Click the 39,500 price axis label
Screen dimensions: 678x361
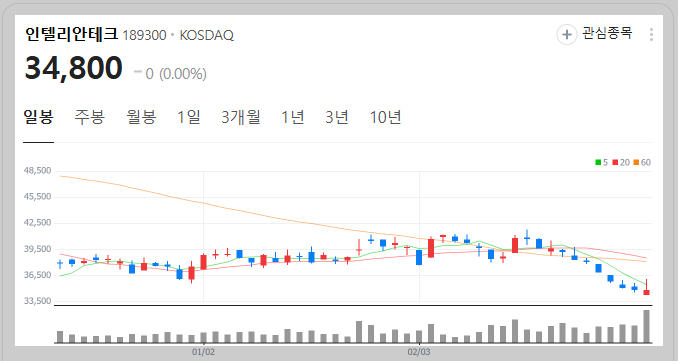coord(38,249)
